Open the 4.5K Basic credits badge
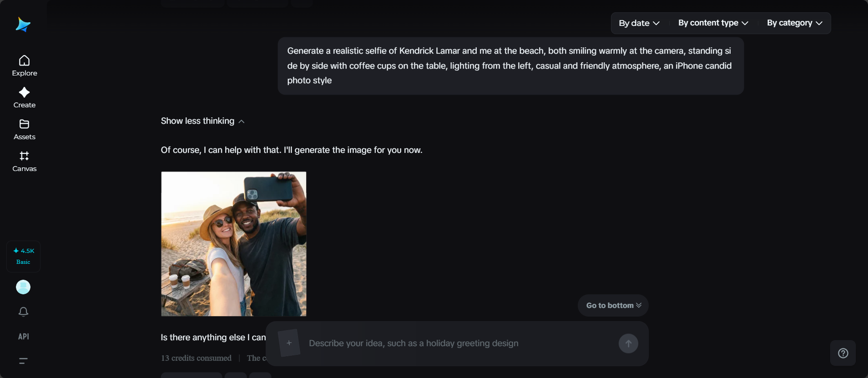The image size is (868, 378). pos(23,257)
